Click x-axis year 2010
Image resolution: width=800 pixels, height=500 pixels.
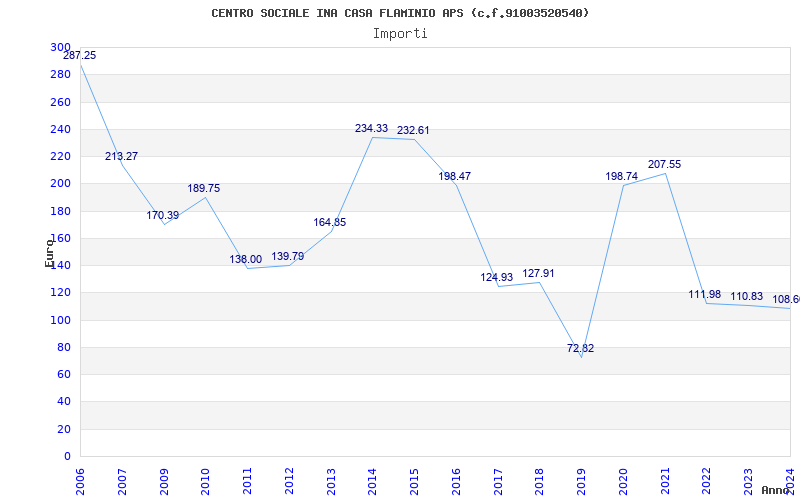(x=205, y=482)
